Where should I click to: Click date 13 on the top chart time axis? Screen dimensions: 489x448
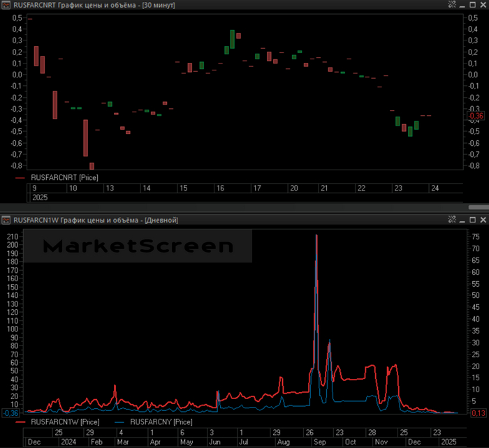pos(110,188)
